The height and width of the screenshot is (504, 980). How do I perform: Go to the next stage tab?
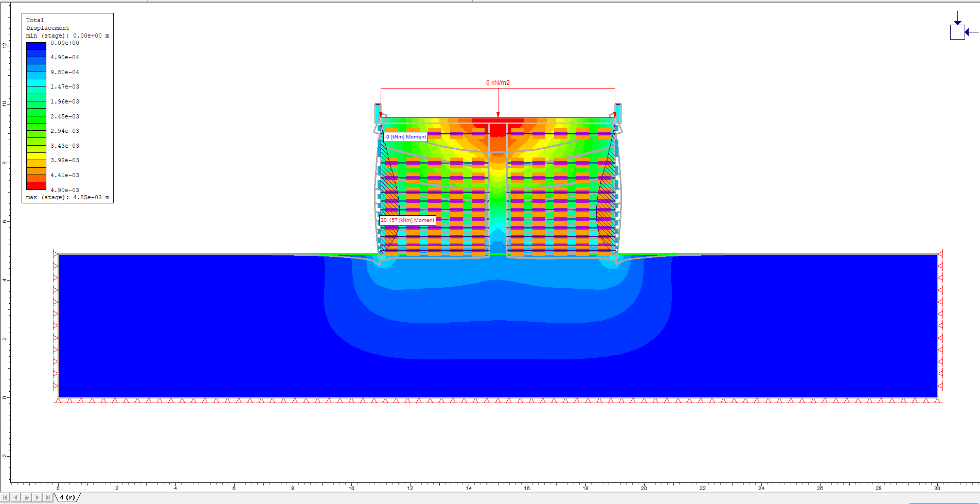pyautogui.click(x=38, y=497)
